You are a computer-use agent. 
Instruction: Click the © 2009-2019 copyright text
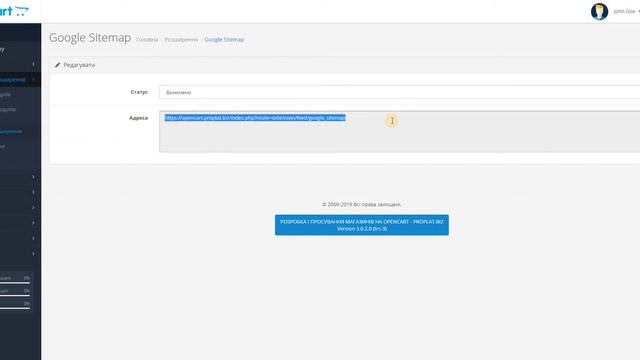point(362,204)
